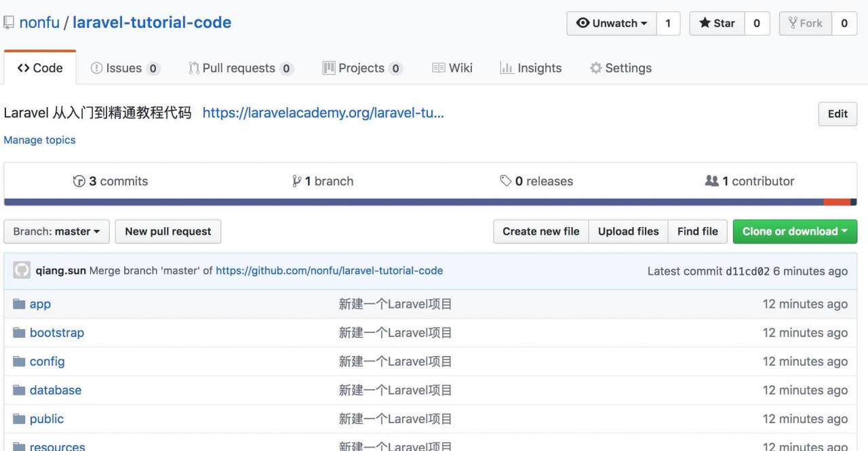Viewport: 868px width, 451px height.
Task: Click the tag icon next to 0 releases
Action: tap(506, 181)
